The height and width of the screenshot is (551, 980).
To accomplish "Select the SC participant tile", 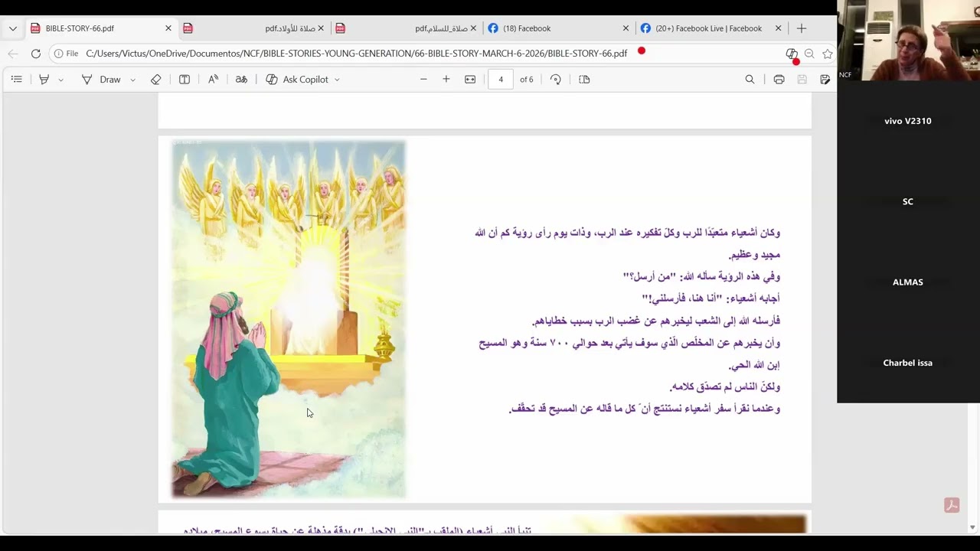I will point(908,201).
